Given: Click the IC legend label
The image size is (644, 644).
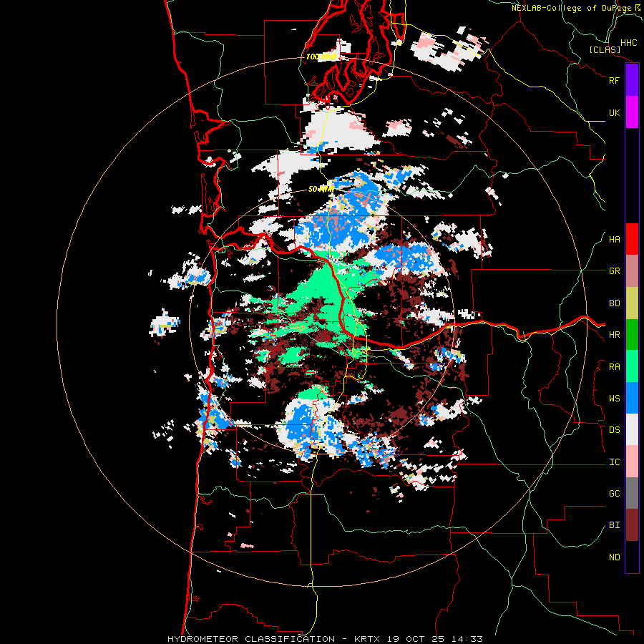Looking at the screenshot, I should click(614, 462).
